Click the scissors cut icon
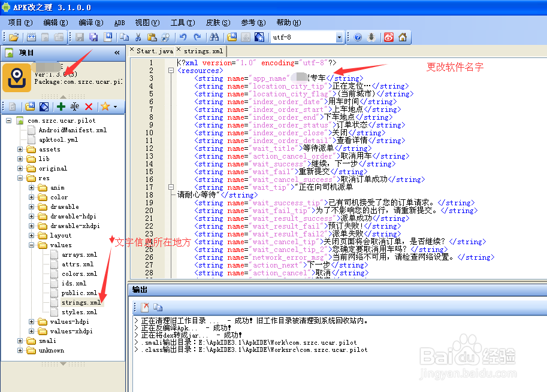Screen dimensions: 547x392 click(138, 37)
